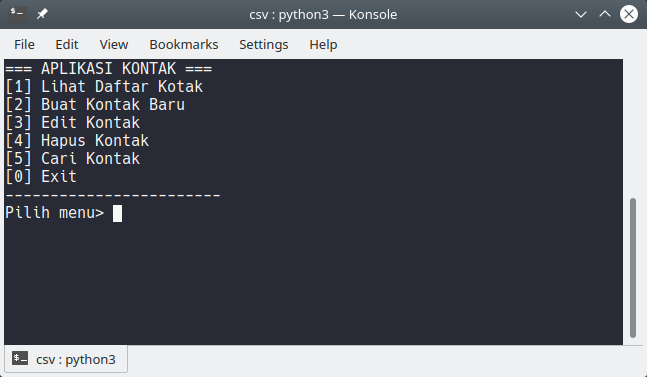The width and height of the screenshot is (647, 377).
Task: Open the Settings menu
Action: (x=264, y=44)
